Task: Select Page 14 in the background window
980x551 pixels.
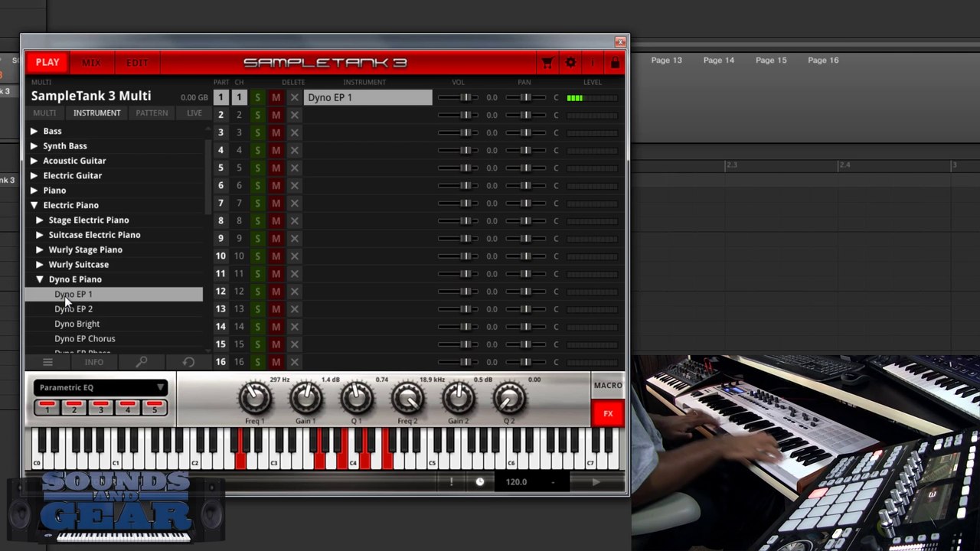Action: pos(719,60)
